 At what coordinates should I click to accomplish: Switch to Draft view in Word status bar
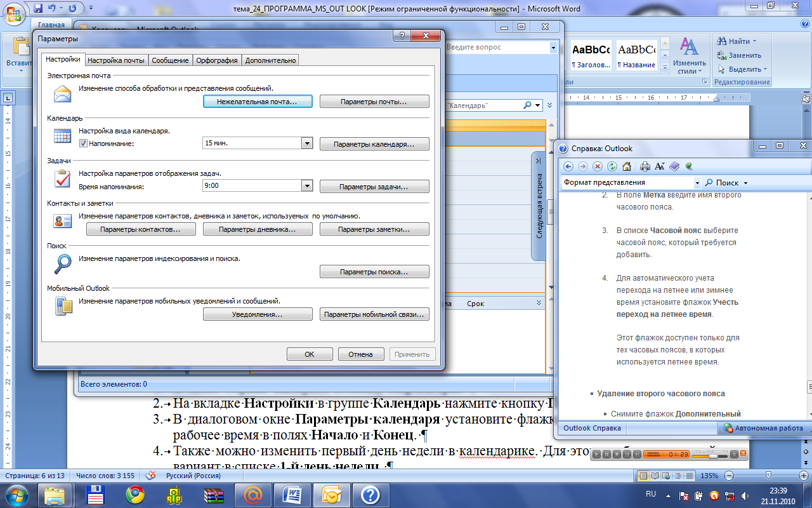(689, 476)
